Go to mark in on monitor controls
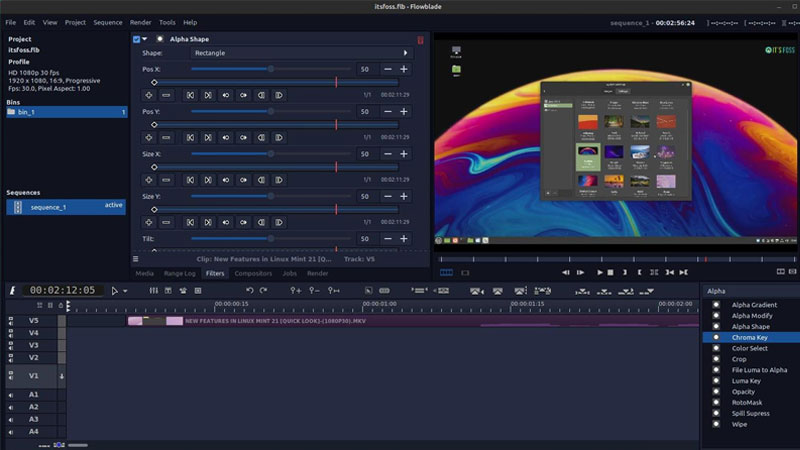The image size is (800, 450). coord(669,272)
